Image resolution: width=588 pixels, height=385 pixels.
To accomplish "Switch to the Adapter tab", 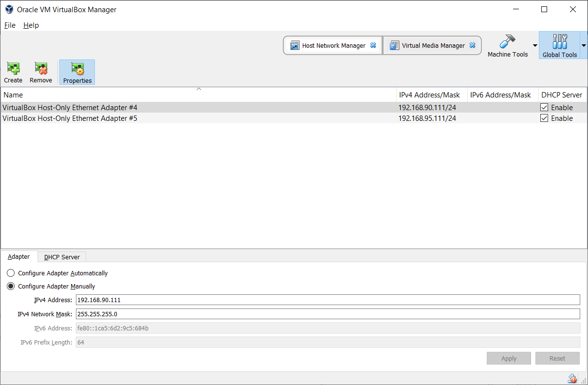I will point(19,257).
